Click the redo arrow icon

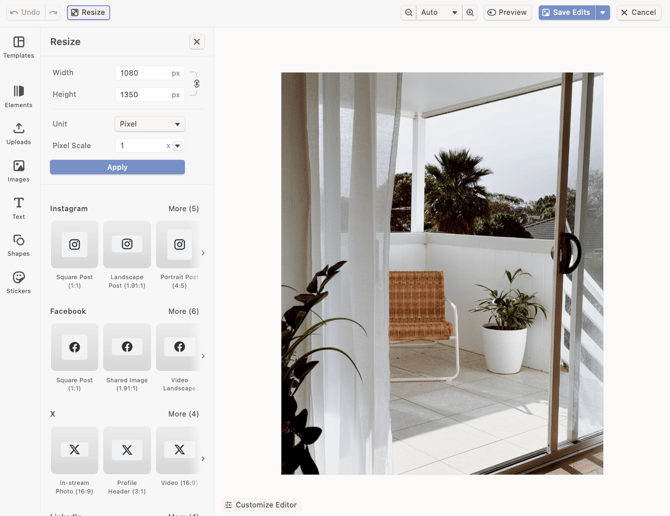coord(53,12)
